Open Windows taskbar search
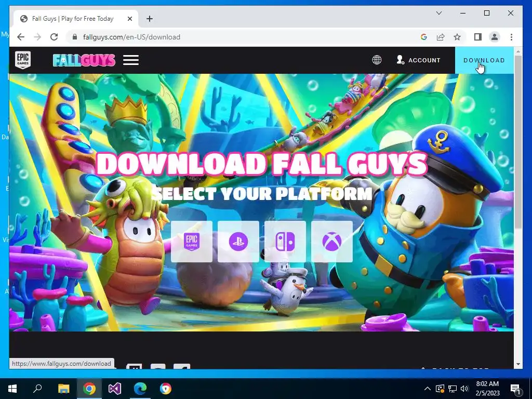 point(37,389)
